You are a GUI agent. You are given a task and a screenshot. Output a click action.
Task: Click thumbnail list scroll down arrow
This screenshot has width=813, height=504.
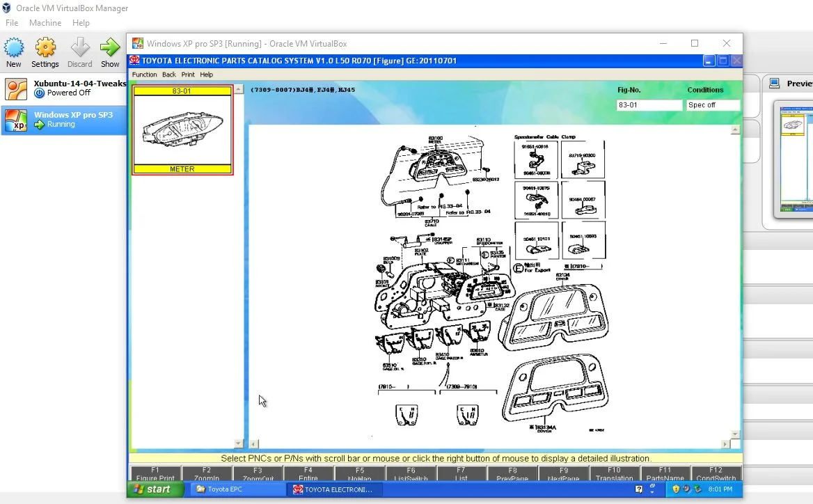pos(239,443)
